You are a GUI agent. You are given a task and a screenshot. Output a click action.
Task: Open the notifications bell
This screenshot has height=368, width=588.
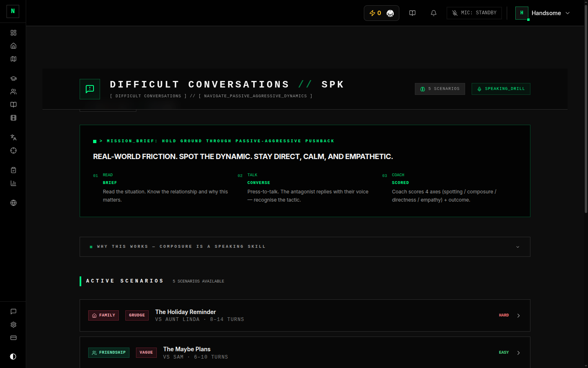(434, 13)
